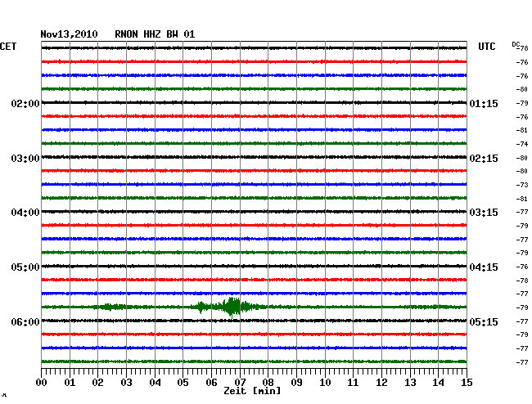This screenshot has width=532, height=404.
Task: Click the 04:15 UTC time label
Action: (484, 267)
